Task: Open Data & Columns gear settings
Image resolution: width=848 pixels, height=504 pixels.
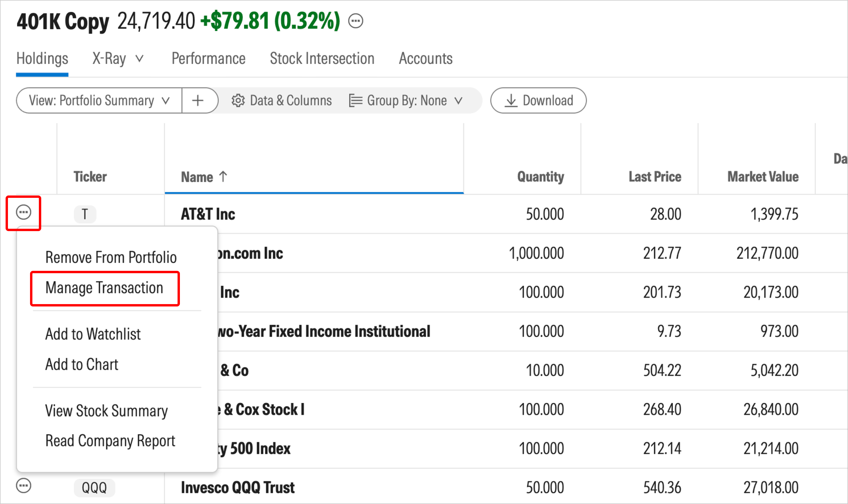Action: tap(281, 100)
